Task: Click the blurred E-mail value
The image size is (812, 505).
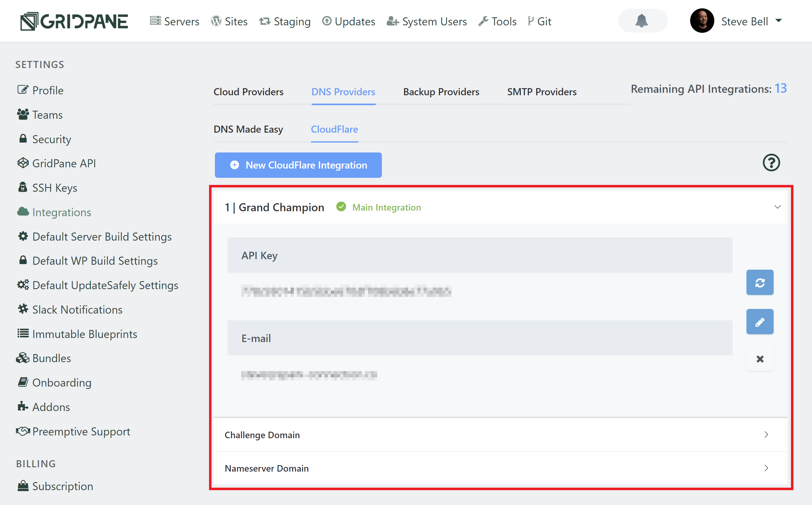Action: coord(309,375)
